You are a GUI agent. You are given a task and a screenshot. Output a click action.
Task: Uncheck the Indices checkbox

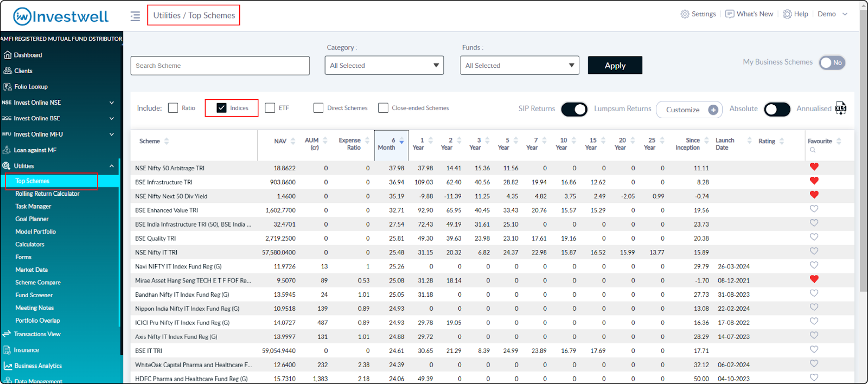point(221,108)
